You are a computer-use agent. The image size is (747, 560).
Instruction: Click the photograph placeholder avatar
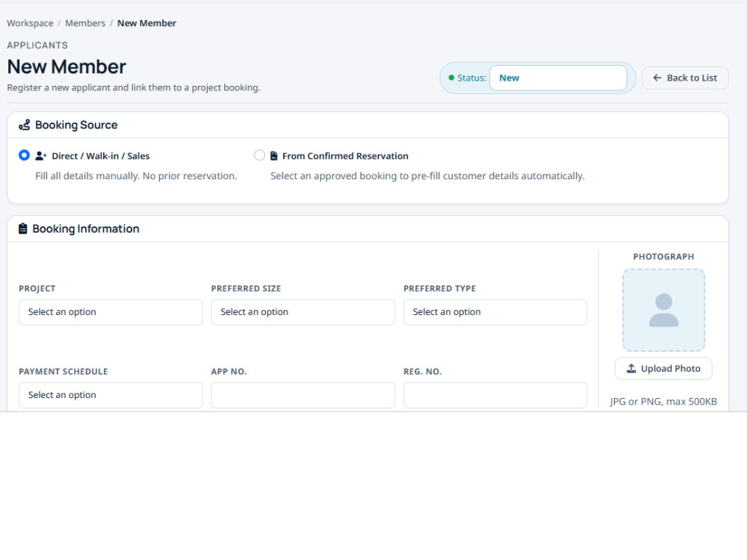(663, 310)
